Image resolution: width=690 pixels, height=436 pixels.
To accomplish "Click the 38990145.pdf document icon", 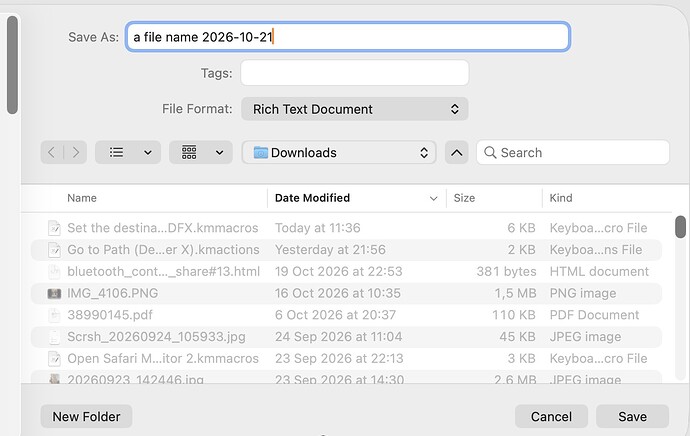I will pos(54,315).
